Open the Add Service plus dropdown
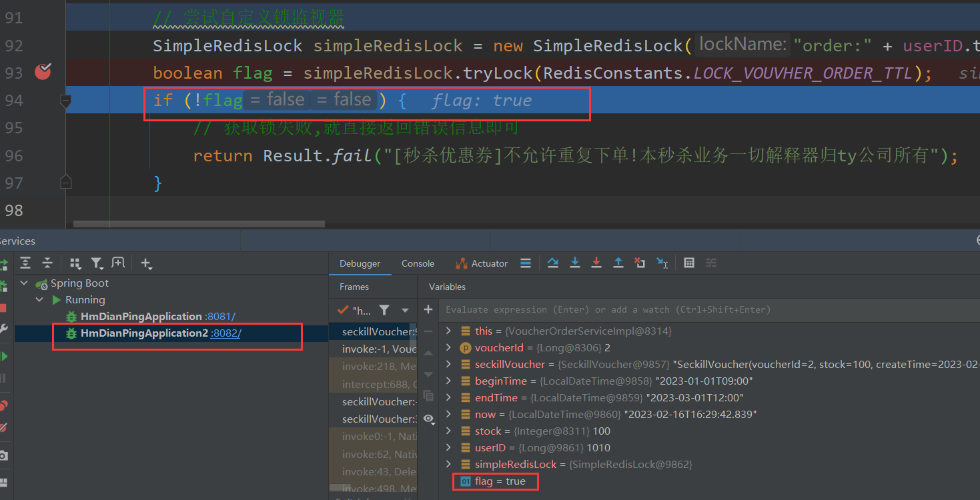 point(147,264)
